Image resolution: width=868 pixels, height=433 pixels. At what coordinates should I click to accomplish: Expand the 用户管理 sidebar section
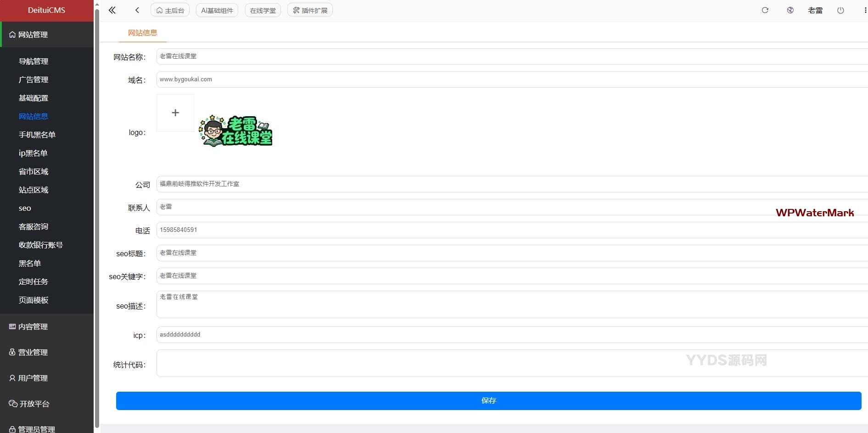(33, 378)
